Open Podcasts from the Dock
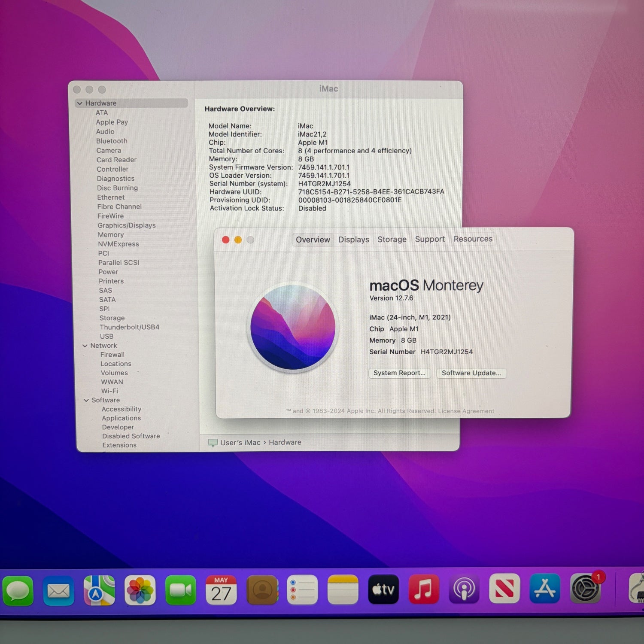644x644 pixels. (x=464, y=589)
